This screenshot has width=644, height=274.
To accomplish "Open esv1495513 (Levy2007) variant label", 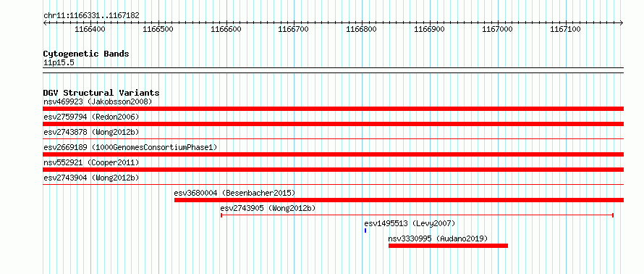I will click(410, 223).
